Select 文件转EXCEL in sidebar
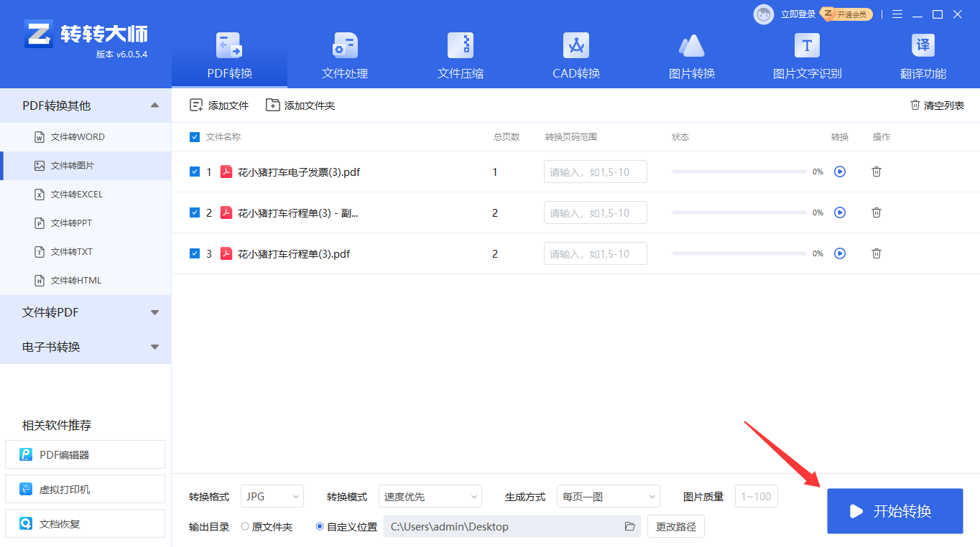The image size is (980, 547). pos(85,195)
